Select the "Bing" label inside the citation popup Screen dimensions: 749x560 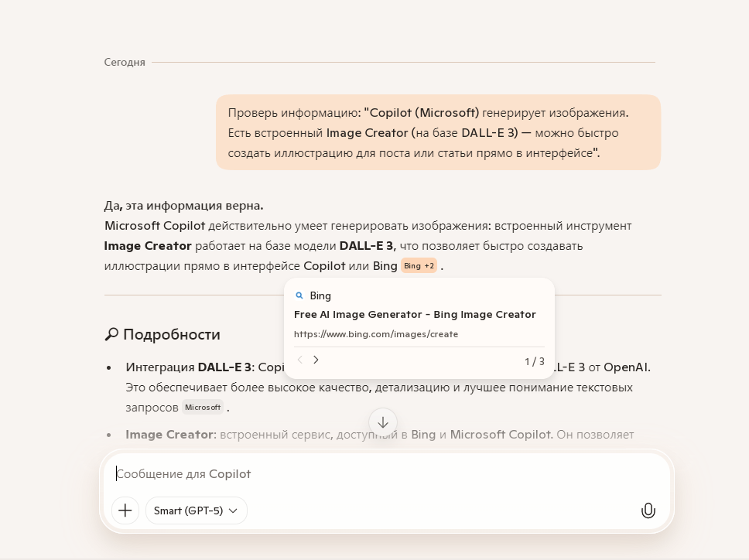click(320, 295)
